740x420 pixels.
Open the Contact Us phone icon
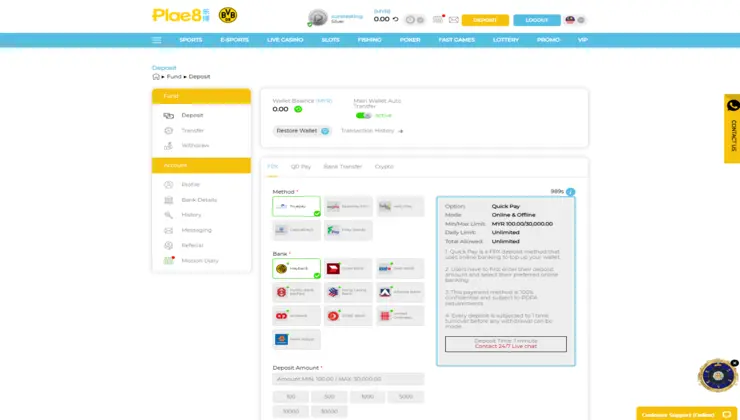(733, 105)
